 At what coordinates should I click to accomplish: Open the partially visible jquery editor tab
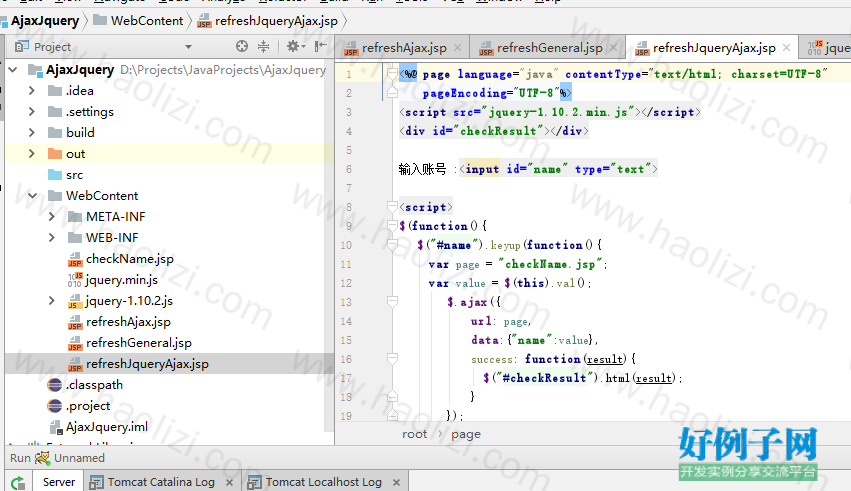coord(827,48)
